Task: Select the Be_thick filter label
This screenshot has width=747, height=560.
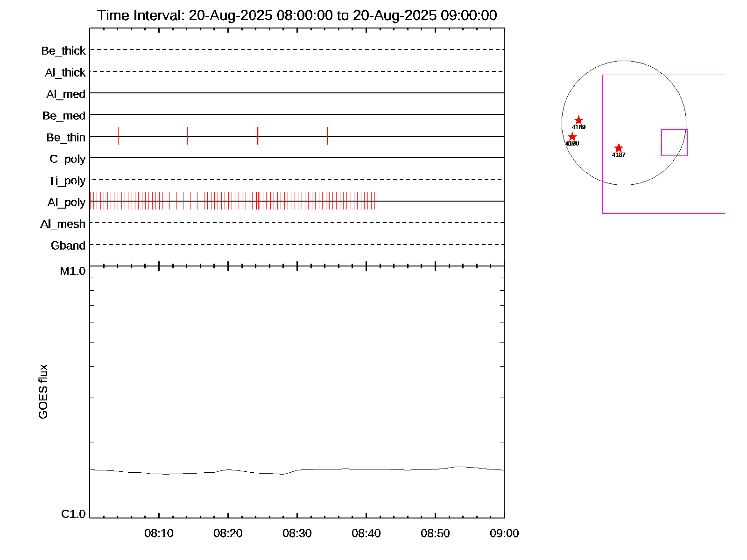Action: click(63, 51)
